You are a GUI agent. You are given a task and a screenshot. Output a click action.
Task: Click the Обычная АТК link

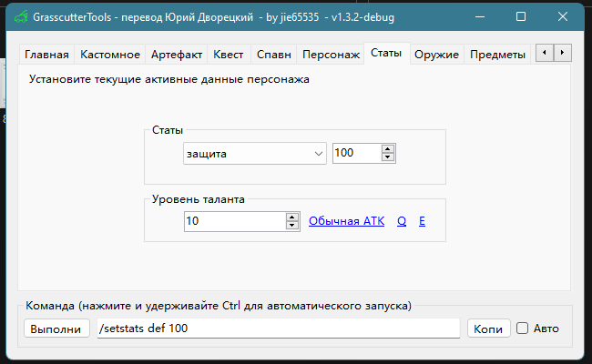(x=347, y=221)
